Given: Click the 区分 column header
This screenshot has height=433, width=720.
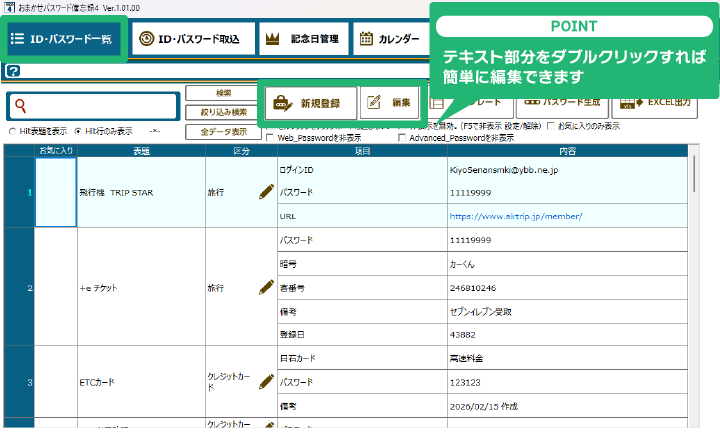Looking at the screenshot, I should tap(242, 151).
